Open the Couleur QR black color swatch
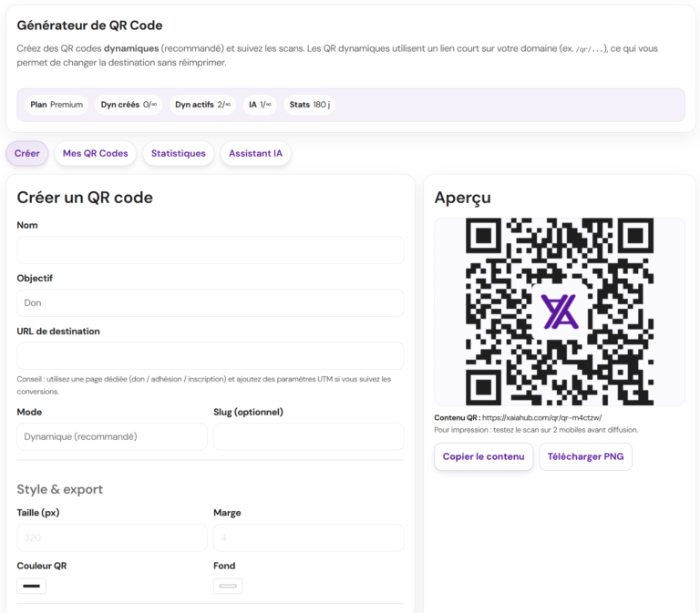Viewport: 700px width, 613px height. (x=32, y=586)
